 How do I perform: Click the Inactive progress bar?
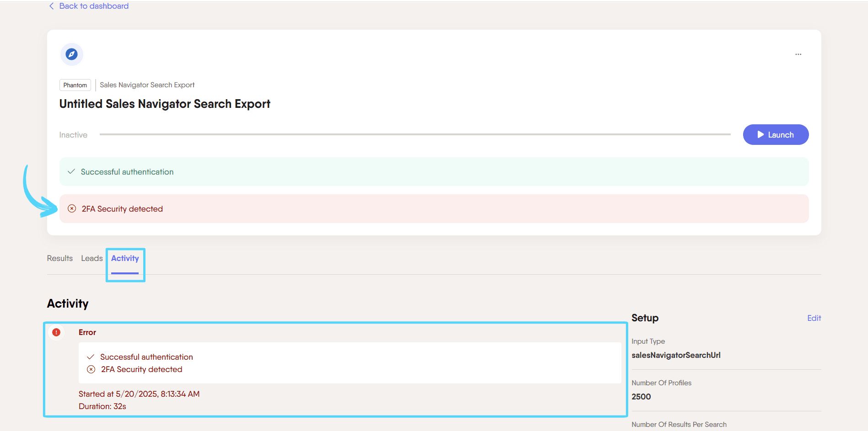pyautogui.click(x=415, y=134)
